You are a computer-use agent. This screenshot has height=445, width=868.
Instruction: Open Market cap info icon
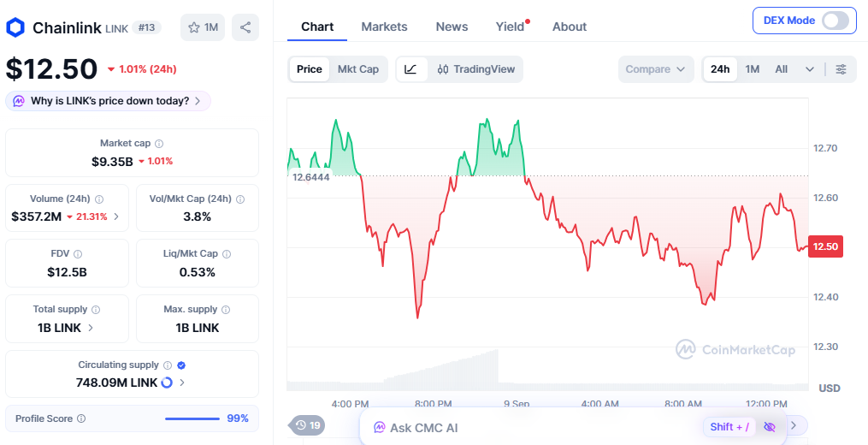159,144
